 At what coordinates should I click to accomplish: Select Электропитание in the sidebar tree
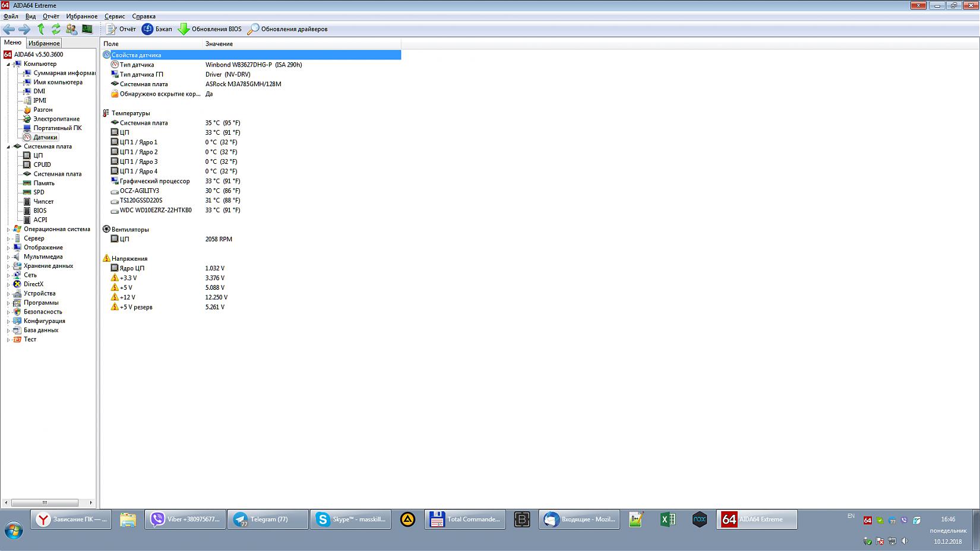pyautogui.click(x=56, y=119)
